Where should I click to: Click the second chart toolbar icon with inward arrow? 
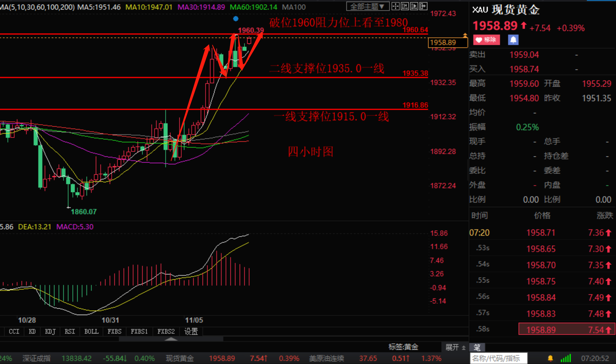tap(405, 6)
